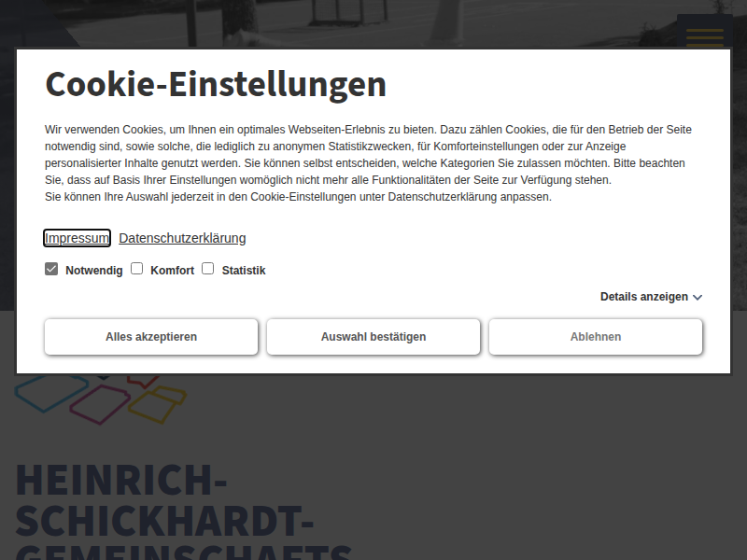Open the hamburger menu icon
The height and width of the screenshot is (560, 747).
[x=704, y=35]
